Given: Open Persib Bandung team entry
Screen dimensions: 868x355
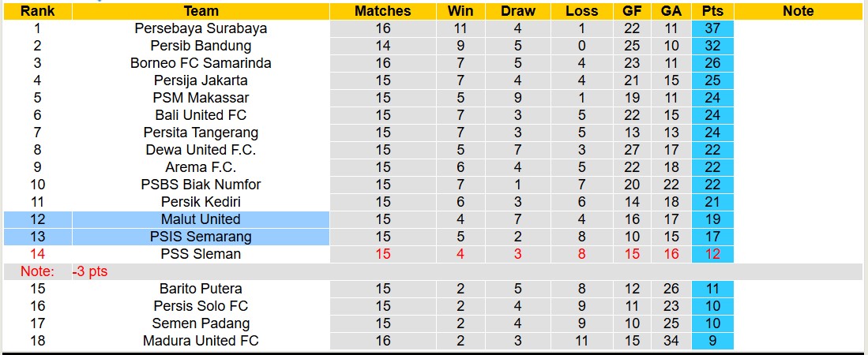Looking at the screenshot, I should [x=201, y=46].
